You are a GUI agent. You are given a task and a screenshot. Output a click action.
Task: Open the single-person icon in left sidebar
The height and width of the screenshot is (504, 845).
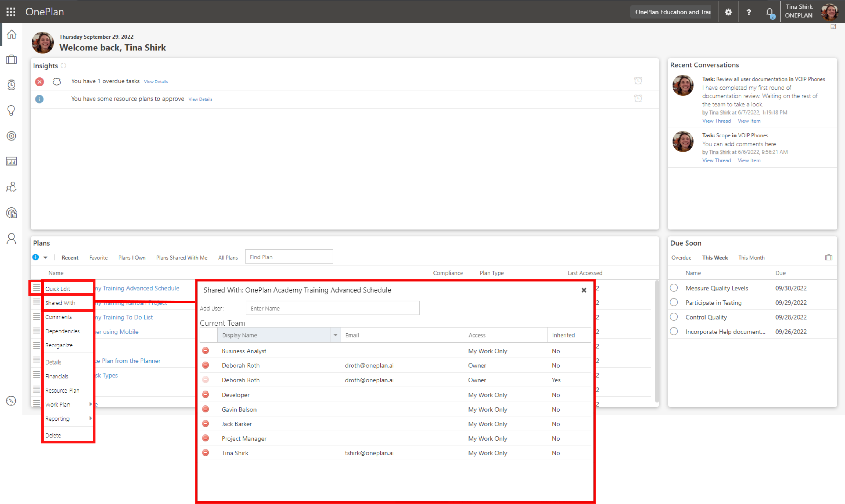click(x=12, y=238)
